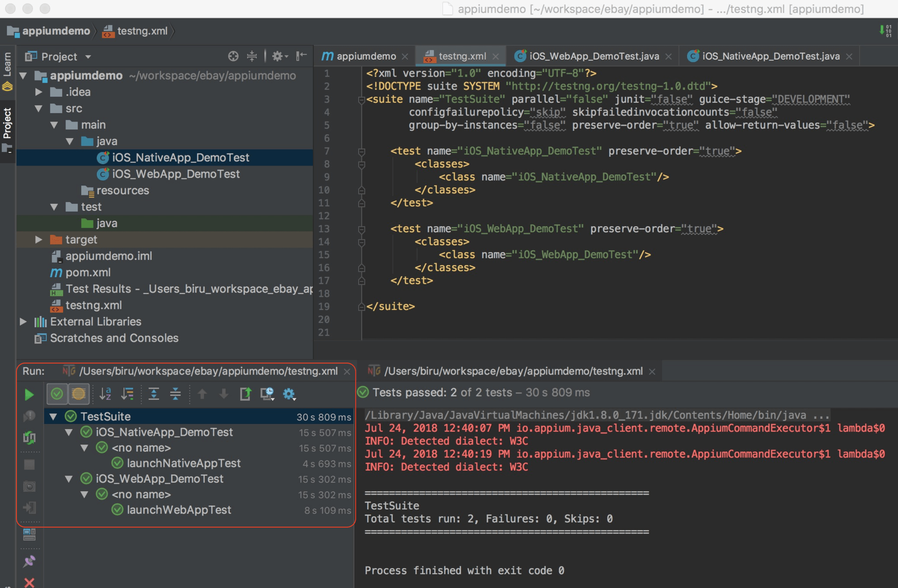Switch to iOS_WebApp_DemoTest.java tab
This screenshot has height=588, width=898.
[594, 57]
